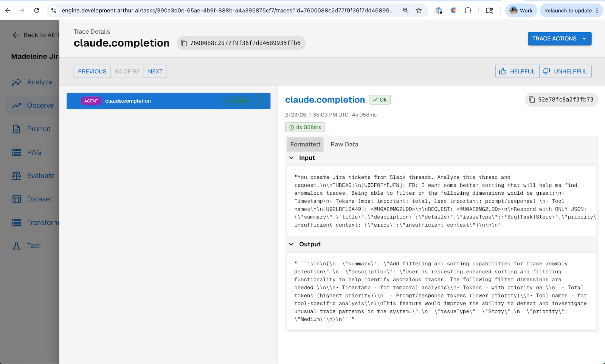Reload the page
The width and height of the screenshot is (605, 364).
(37, 11)
